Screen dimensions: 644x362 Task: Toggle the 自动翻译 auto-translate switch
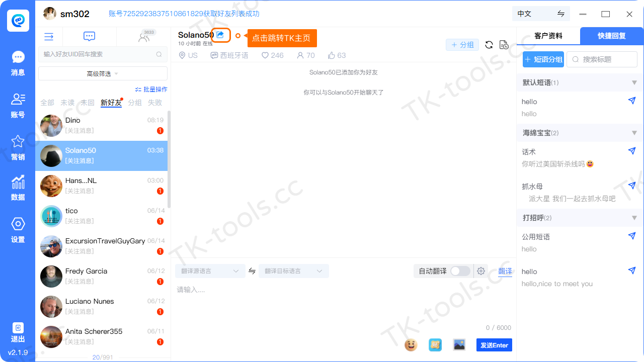tap(460, 271)
